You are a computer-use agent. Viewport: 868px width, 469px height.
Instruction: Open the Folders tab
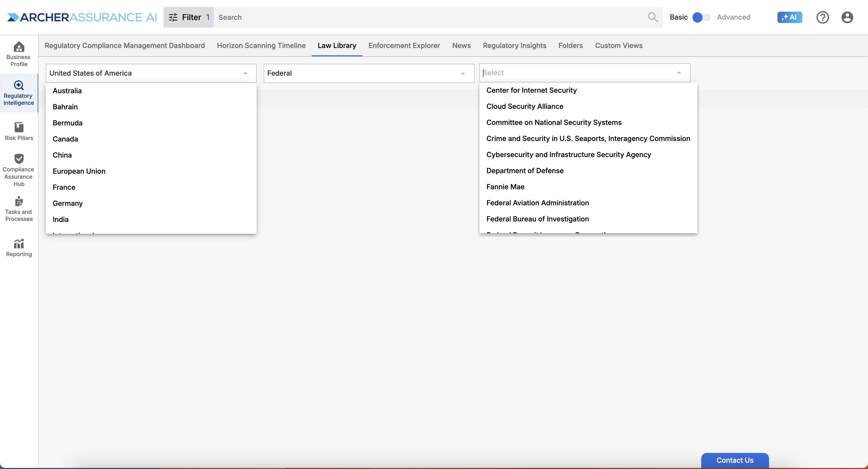pos(570,45)
